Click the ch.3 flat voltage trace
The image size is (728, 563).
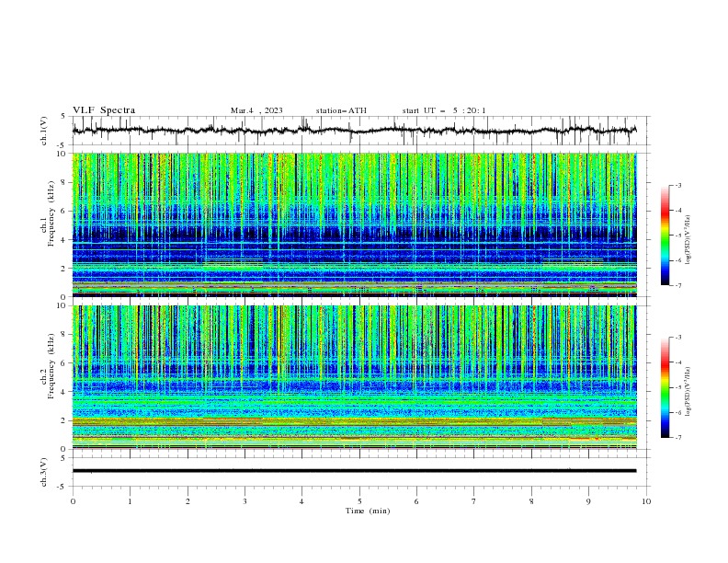pos(354,471)
